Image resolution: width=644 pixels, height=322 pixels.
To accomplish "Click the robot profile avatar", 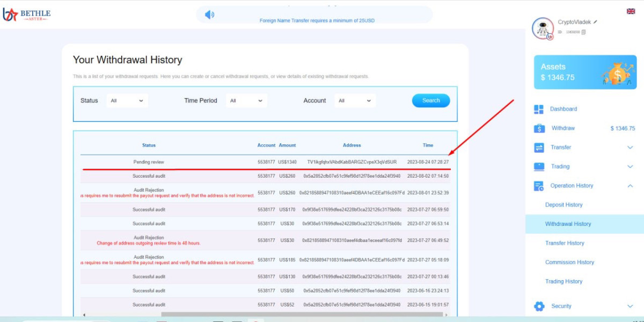I will pyautogui.click(x=543, y=28).
